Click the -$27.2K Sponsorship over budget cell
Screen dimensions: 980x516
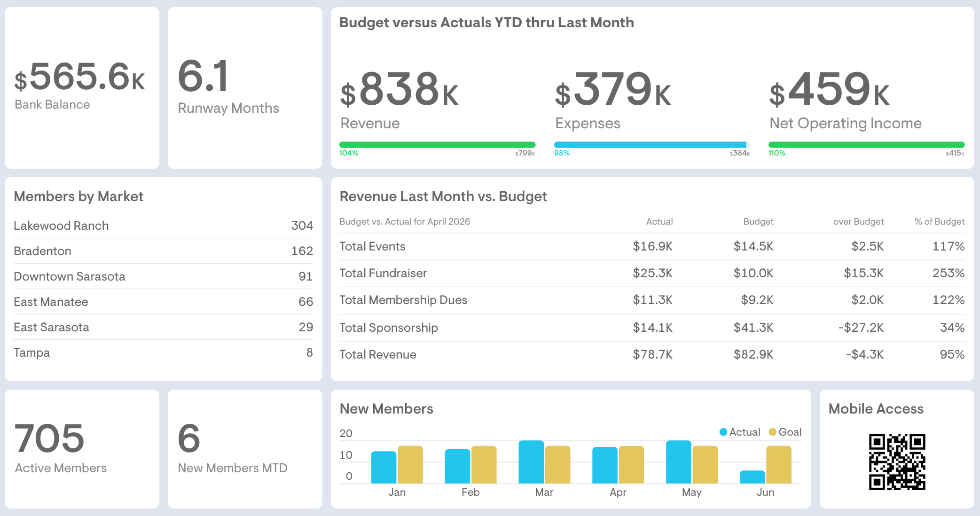tap(861, 328)
